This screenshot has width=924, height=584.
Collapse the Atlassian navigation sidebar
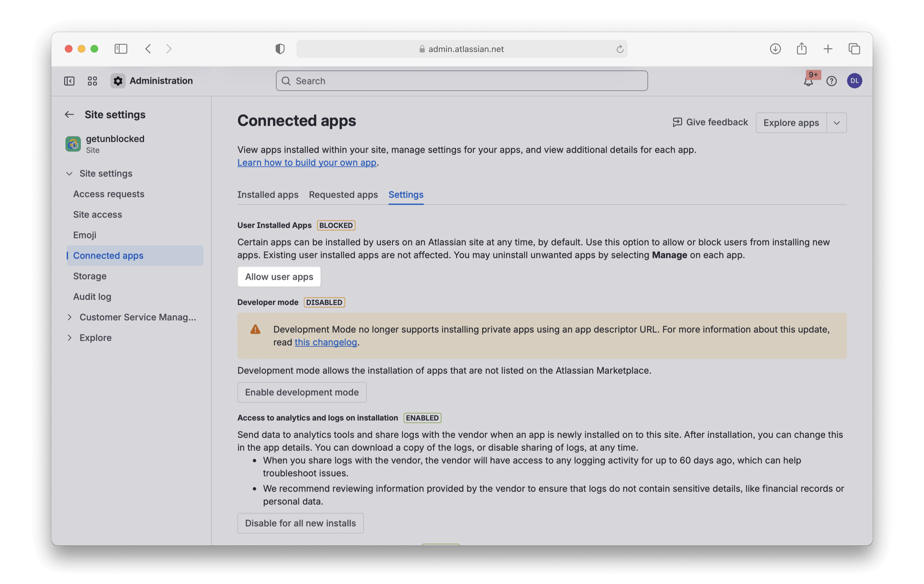69,81
